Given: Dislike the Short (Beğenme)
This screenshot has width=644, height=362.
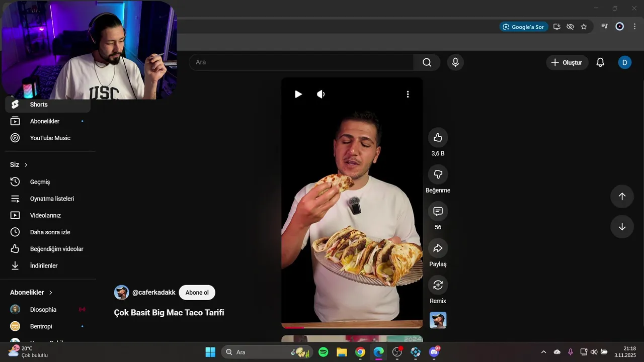Looking at the screenshot, I should click(x=438, y=174).
